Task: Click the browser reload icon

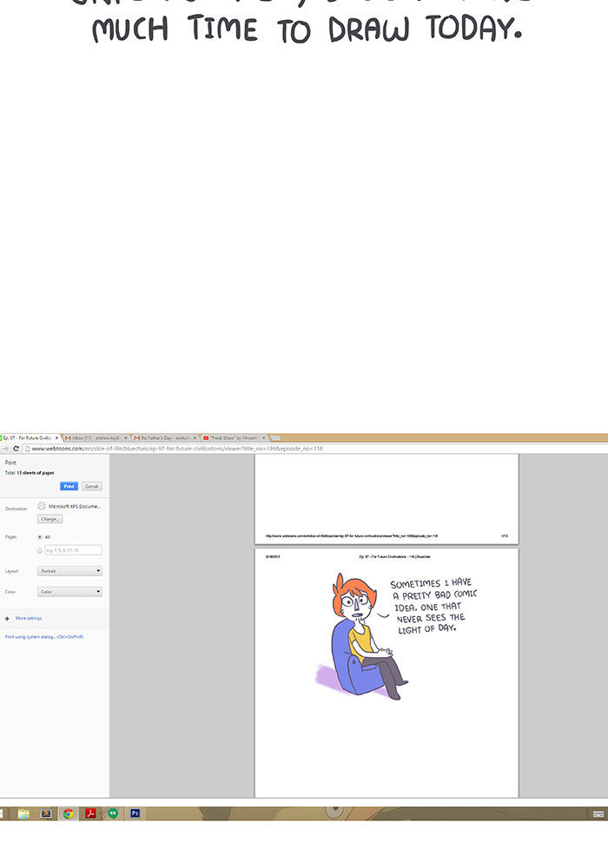Action: [x=17, y=449]
